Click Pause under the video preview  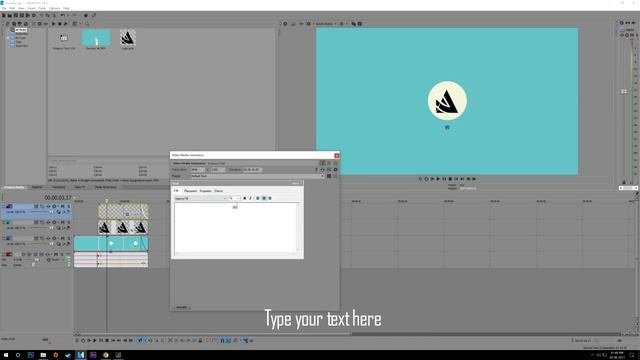point(444,179)
